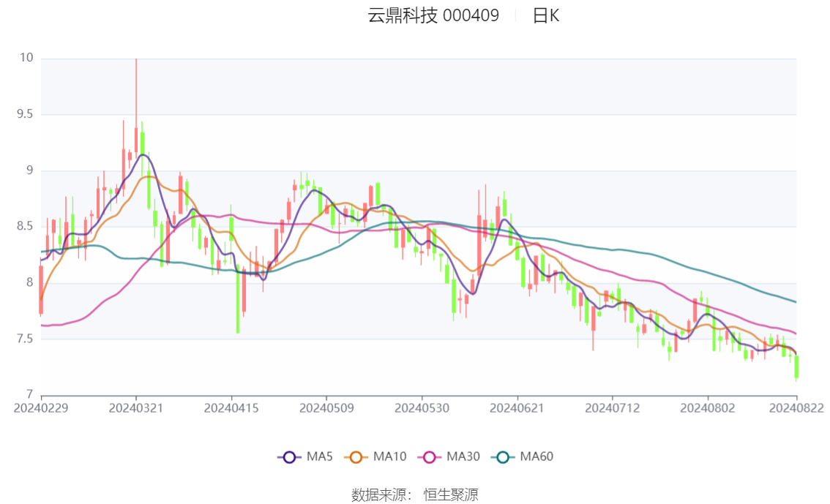This screenshot has height=504, width=830.
Task: Click the 20240415 date axis label
Action: 231,408
